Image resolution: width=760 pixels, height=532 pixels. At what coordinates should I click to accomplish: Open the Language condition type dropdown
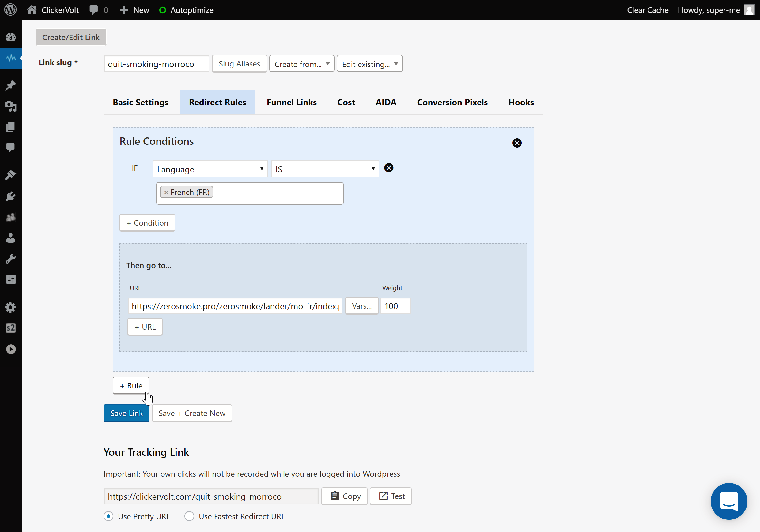point(210,169)
